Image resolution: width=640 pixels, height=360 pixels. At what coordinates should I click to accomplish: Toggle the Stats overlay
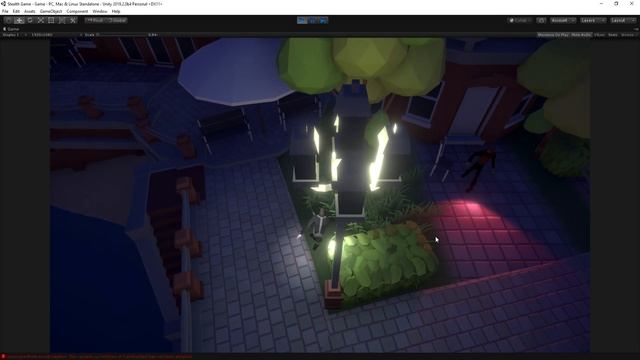[613, 35]
